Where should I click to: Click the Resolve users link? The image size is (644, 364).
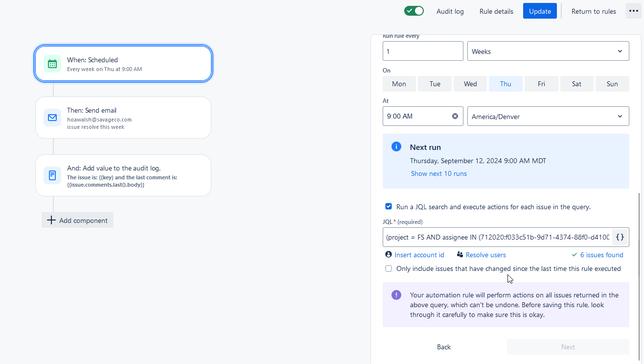pyautogui.click(x=486, y=255)
